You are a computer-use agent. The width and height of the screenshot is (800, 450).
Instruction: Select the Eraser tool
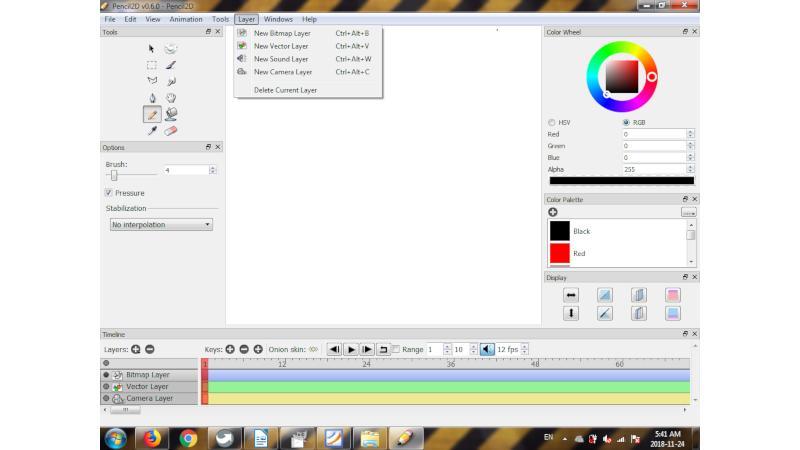coord(171,131)
